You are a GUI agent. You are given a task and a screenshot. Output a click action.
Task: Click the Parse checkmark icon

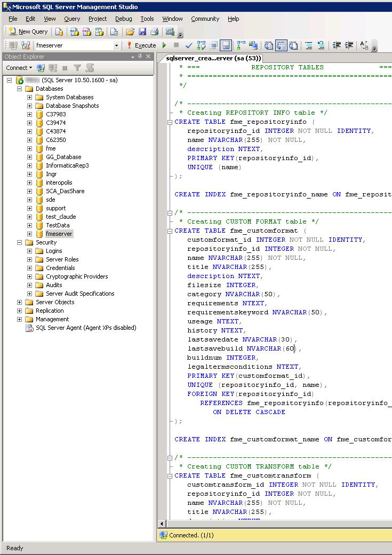tap(188, 45)
